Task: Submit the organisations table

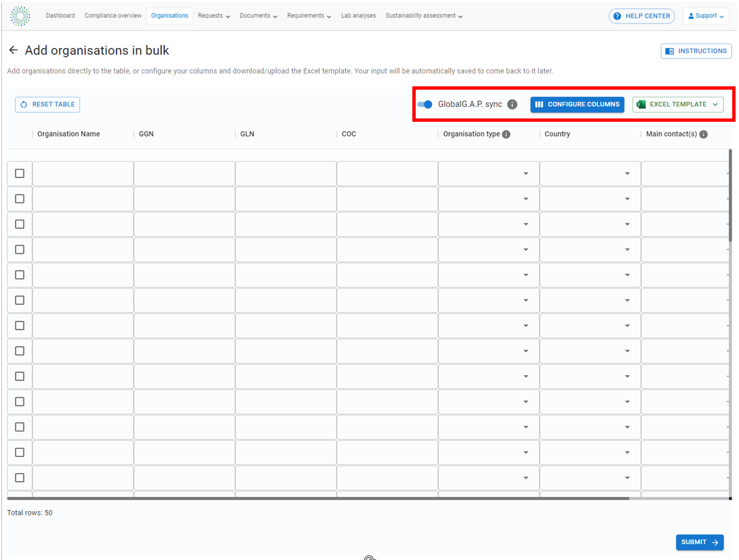Action: (x=699, y=542)
